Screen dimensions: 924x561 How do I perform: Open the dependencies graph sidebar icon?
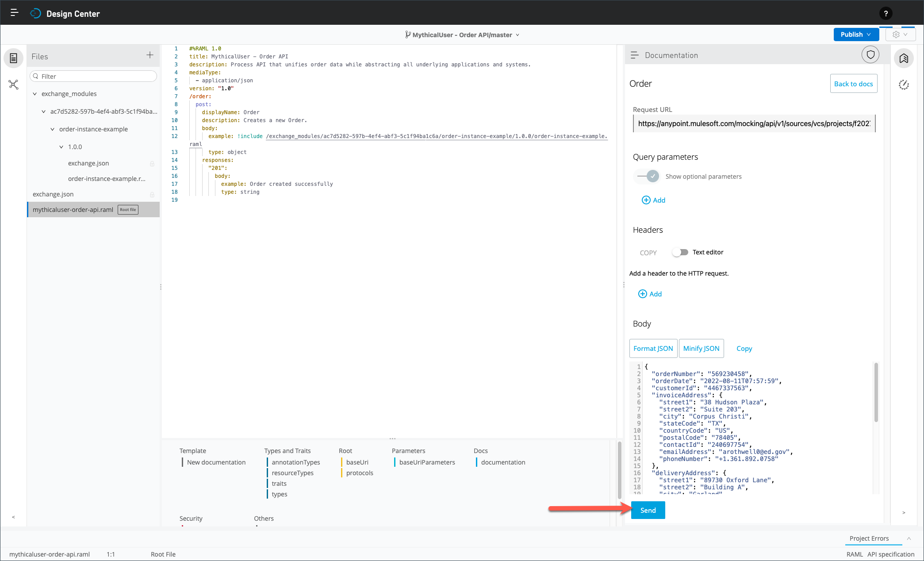click(x=14, y=85)
